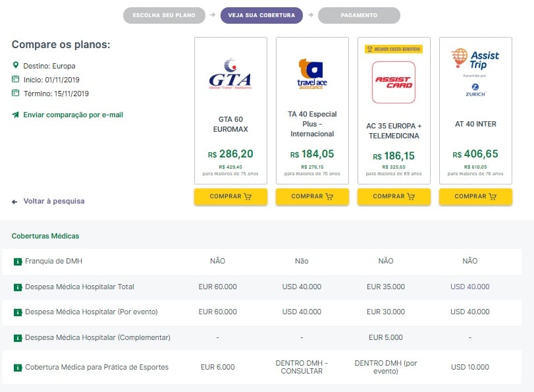Click Destino: Europa text
The height and width of the screenshot is (392, 534).
49,66
